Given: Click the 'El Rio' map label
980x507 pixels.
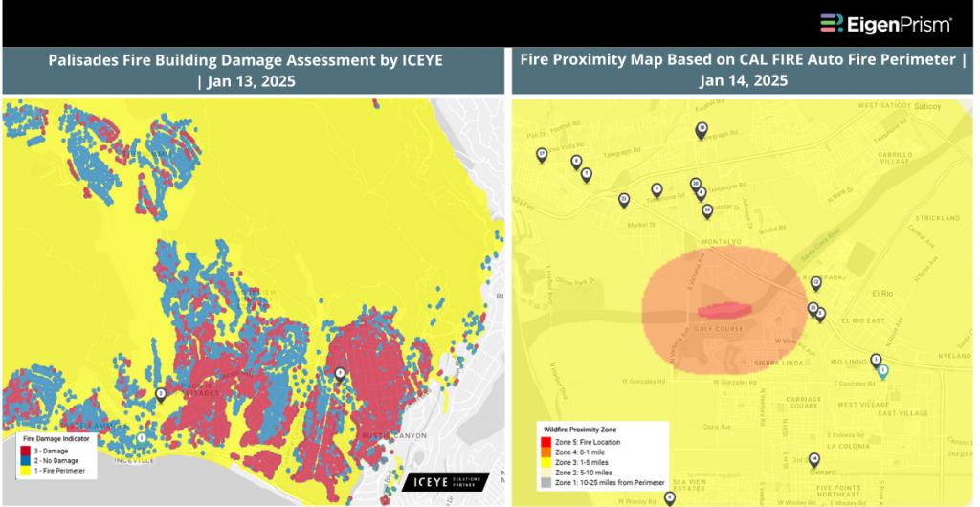Looking at the screenshot, I should (884, 293).
